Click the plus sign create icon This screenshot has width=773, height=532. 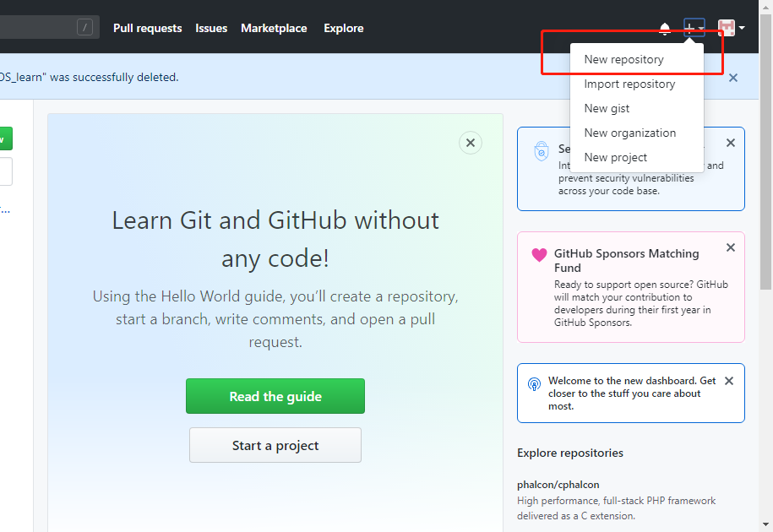pyautogui.click(x=689, y=28)
